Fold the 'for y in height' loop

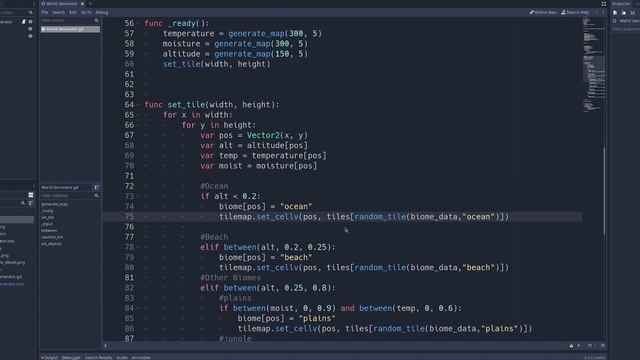pos(139,125)
